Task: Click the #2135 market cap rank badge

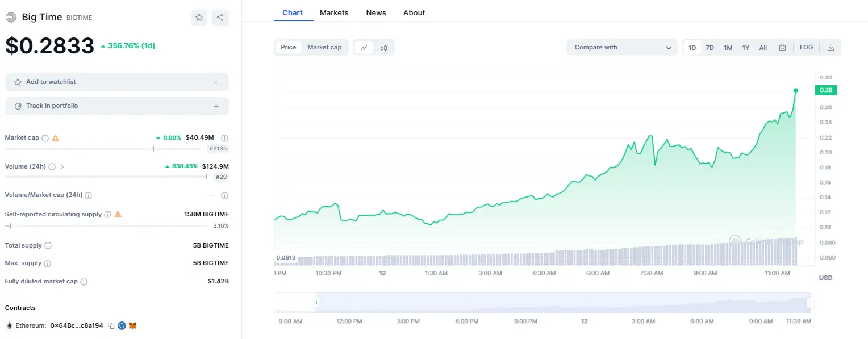Action: pyautogui.click(x=218, y=149)
